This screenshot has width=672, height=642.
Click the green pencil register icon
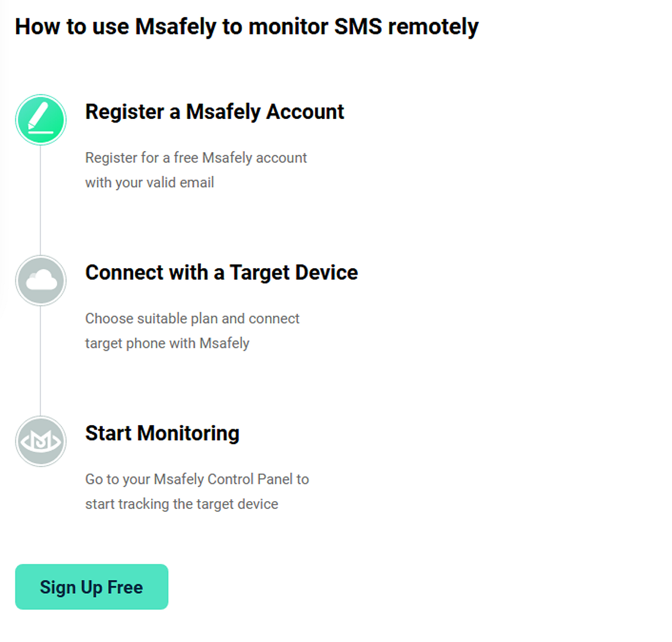pos(40,119)
